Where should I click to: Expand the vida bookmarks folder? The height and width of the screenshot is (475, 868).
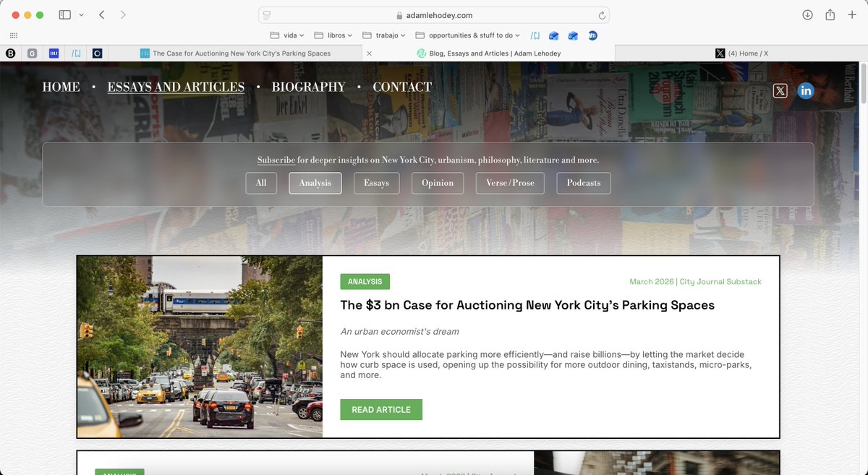287,35
